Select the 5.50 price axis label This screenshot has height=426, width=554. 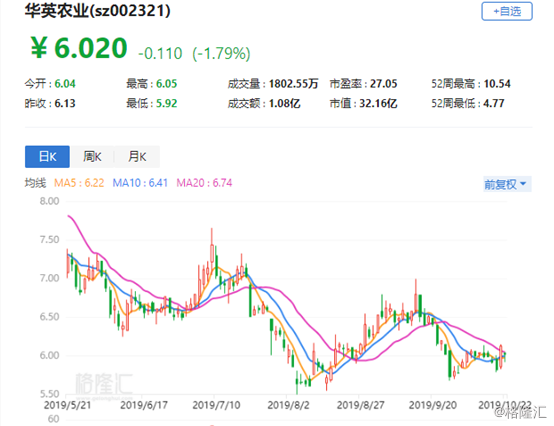pos(49,394)
